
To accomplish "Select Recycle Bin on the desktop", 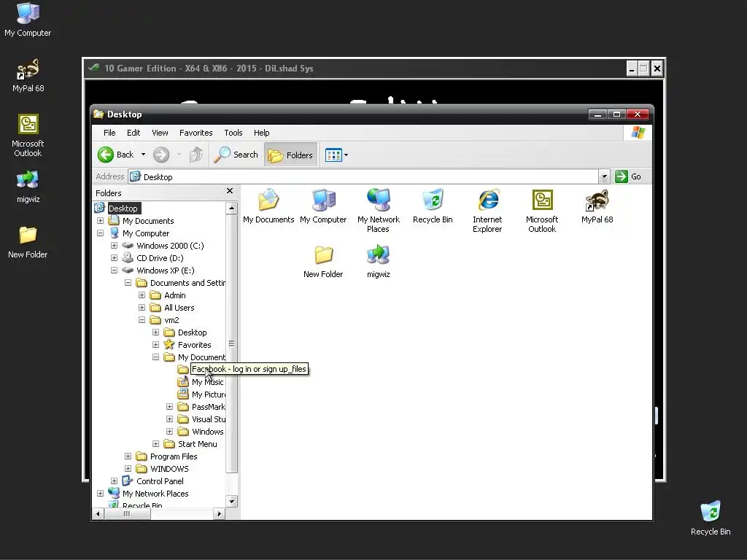I will point(711,518).
